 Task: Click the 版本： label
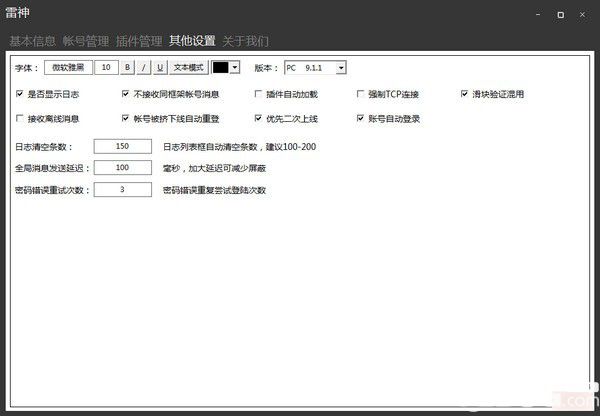pyautogui.click(x=267, y=68)
